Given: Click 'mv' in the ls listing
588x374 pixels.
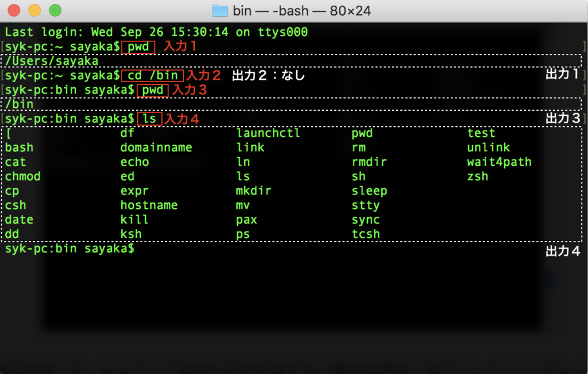Looking at the screenshot, I should click(243, 205).
